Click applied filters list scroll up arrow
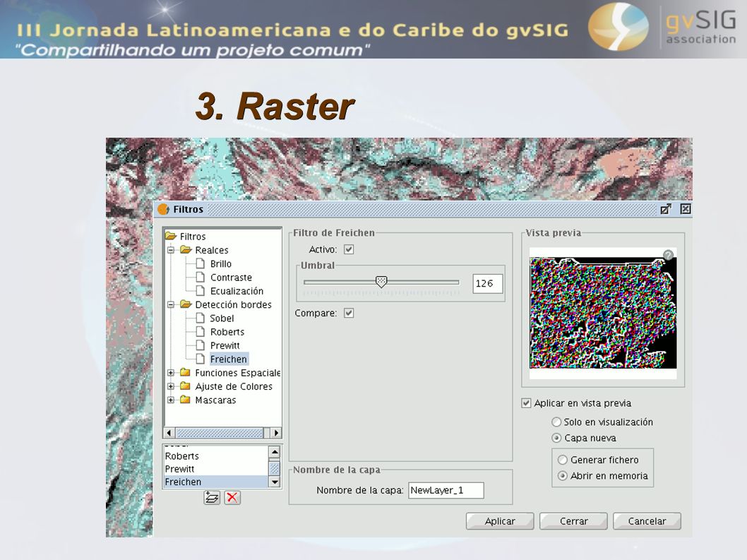 coord(275,452)
